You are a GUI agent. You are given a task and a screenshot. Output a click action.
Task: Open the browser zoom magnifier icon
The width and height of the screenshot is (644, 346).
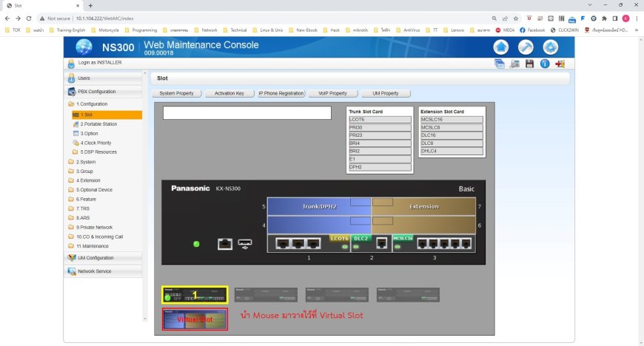(494, 18)
